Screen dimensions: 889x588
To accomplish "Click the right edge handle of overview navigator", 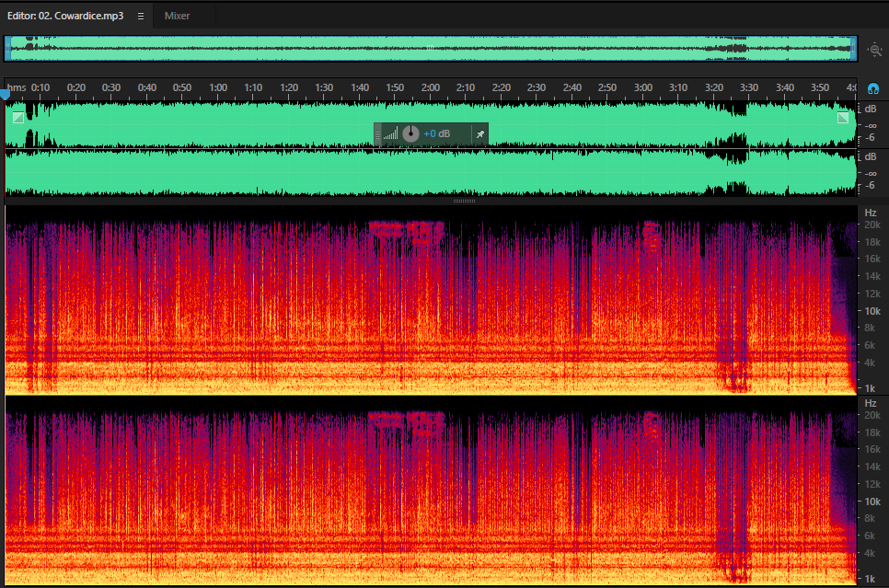I will coord(853,48).
